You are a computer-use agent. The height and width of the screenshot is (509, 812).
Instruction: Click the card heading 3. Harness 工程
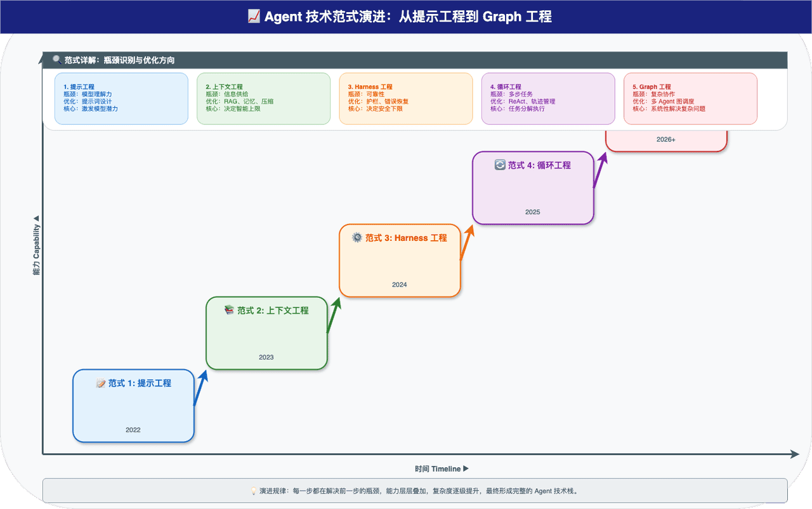coord(370,87)
